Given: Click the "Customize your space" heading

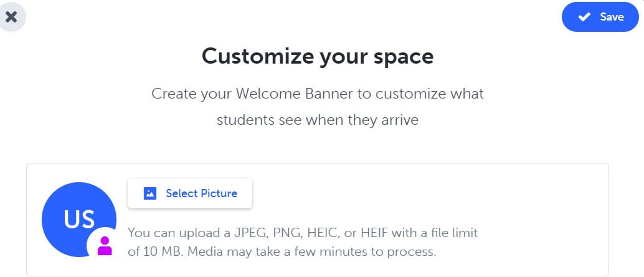Looking at the screenshot, I should pos(318,56).
